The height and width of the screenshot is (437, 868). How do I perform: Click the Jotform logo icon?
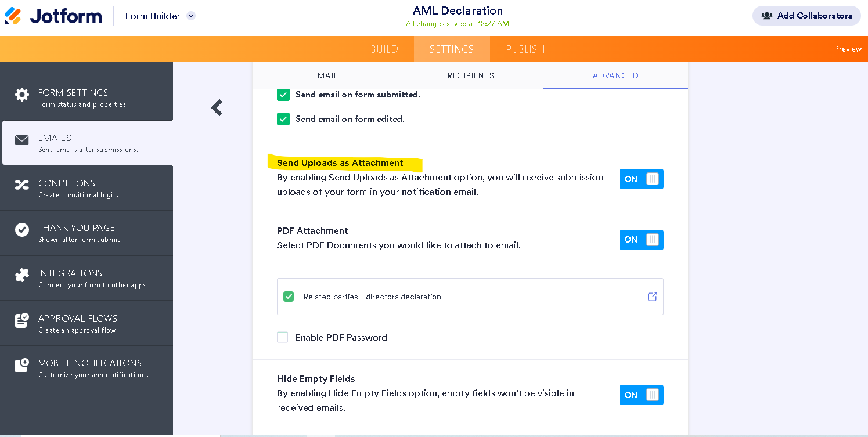(13, 16)
